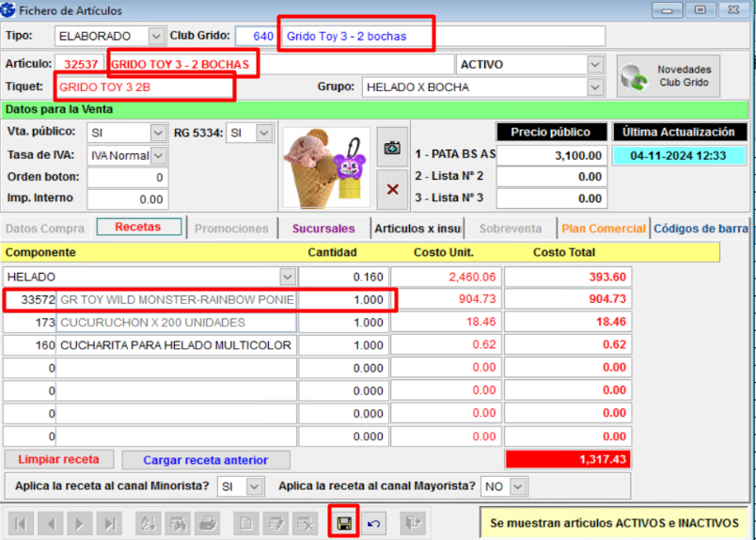Click the recipe total 1,317.43

(568, 459)
